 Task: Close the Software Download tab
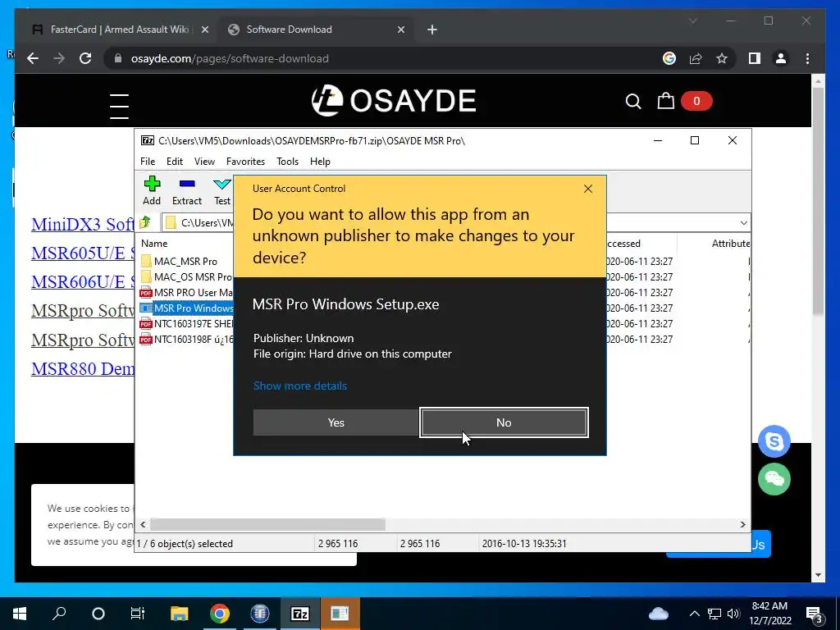tap(400, 30)
